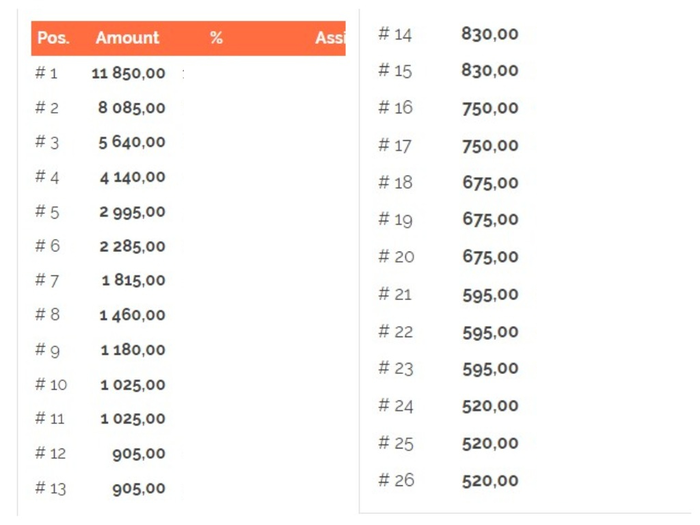
Task: Select the 595,00 amount for # 22
Action: [490, 333]
